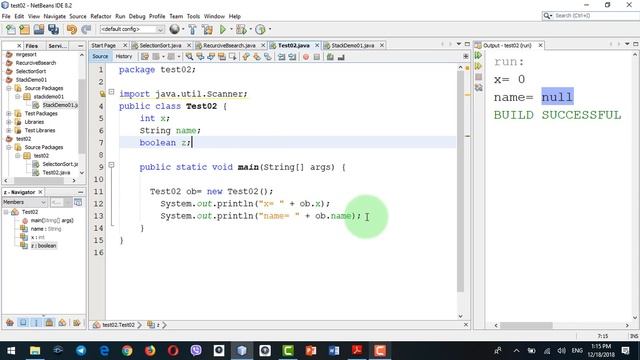Click the import hint lightbulb icon on line 3
This screenshot has height=360, width=640.
tap(102, 94)
